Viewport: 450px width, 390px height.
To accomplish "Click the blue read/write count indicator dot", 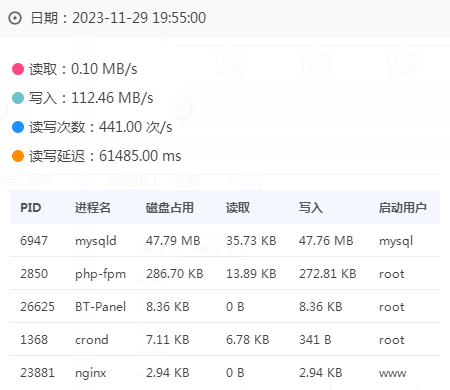I will point(18,127).
